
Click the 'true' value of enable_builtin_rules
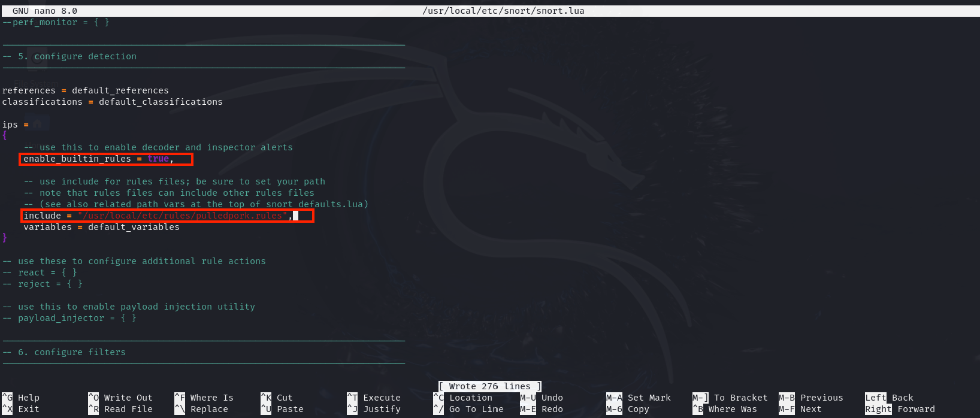point(158,159)
